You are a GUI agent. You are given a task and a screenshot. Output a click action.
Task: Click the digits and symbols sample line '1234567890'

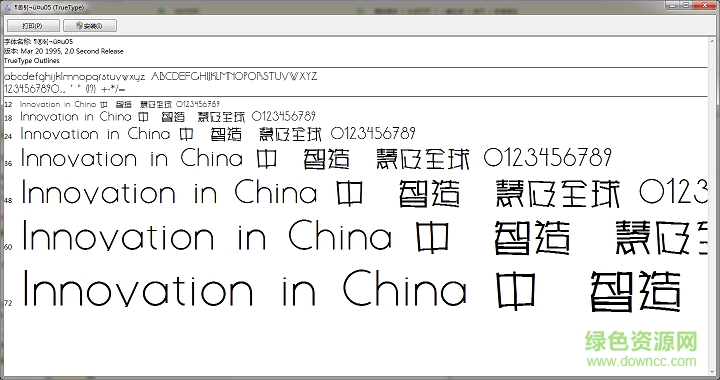65,88
